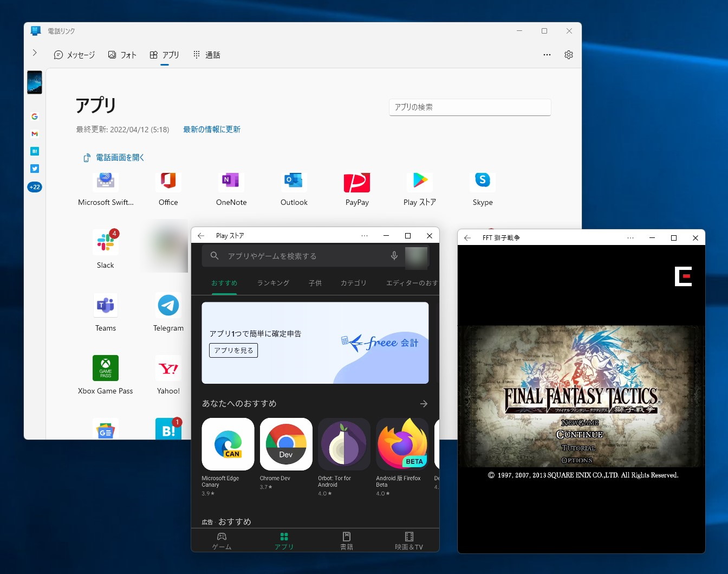Click the Gmail notification icon in sidebar
Viewport: 728px width, 574px height.
tap(35, 134)
